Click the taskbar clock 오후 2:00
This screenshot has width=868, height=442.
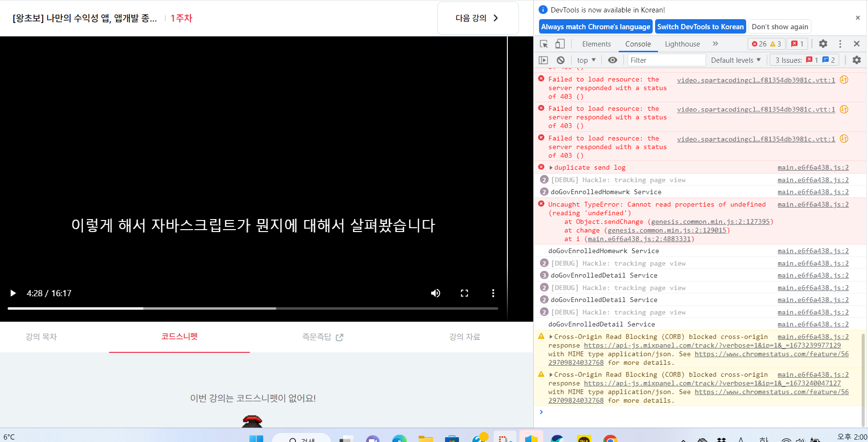[x=852, y=437]
